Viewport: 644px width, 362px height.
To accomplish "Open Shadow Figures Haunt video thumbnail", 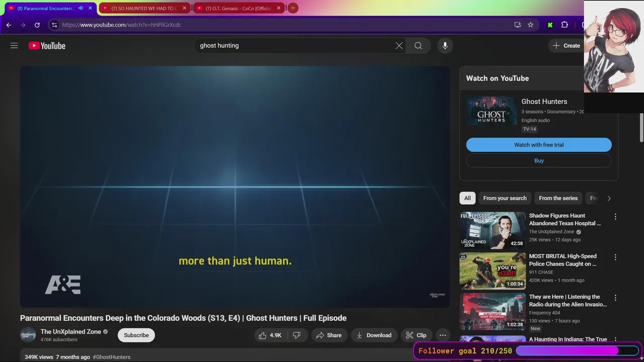I will click(493, 230).
